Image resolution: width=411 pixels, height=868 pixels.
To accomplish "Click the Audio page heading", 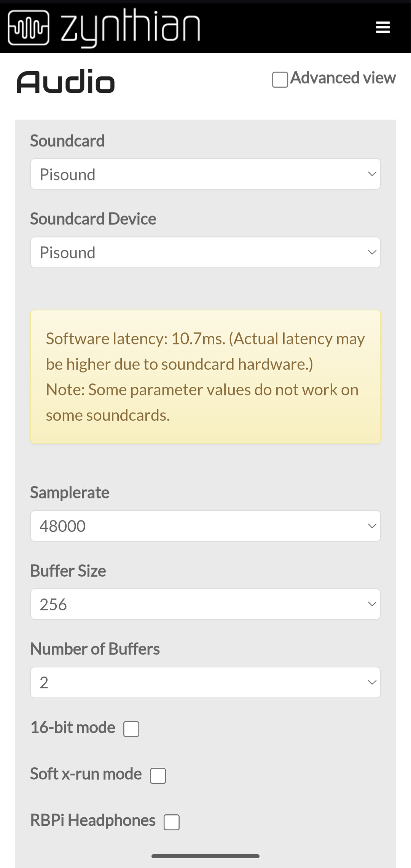I will [x=65, y=82].
